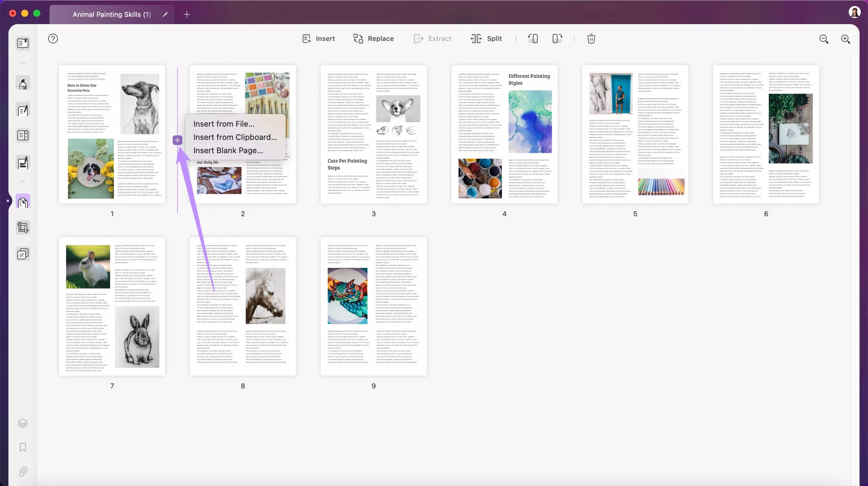Image resolution: width=868 pixels, height=486 pixels.
Task: Expand the add page dropdown menu
Action: (178, 140)
